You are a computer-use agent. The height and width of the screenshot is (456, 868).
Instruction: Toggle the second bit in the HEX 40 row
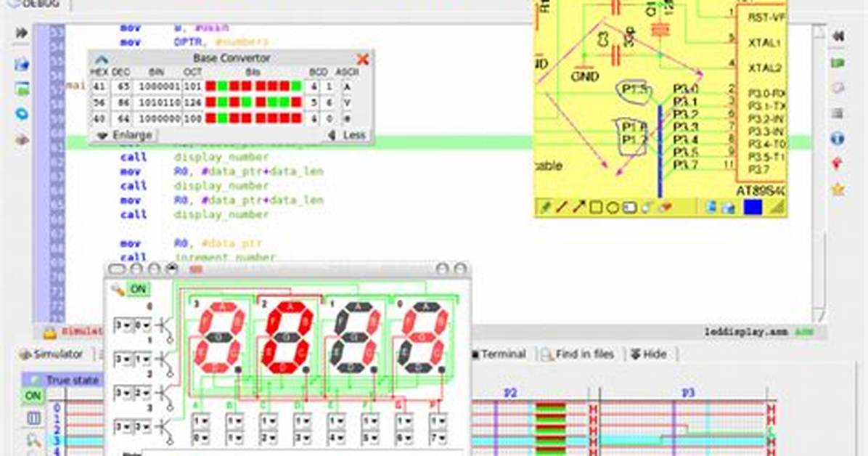pos(222,118)
